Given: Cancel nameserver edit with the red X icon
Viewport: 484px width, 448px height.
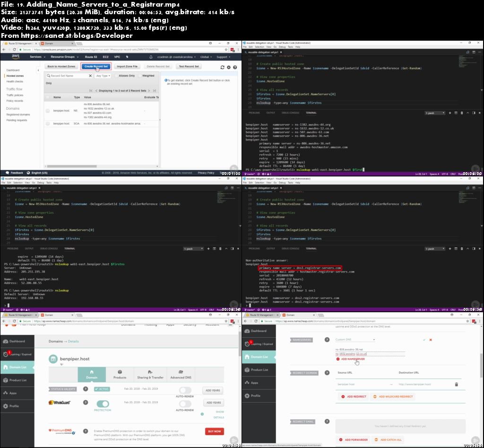Looking at the screenshot, I should click(431, 340).
